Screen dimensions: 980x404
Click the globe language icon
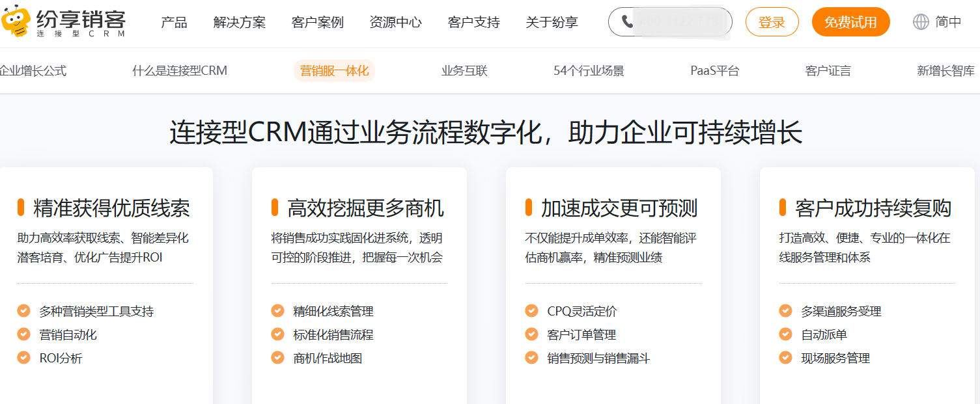[x=921, y=22]
